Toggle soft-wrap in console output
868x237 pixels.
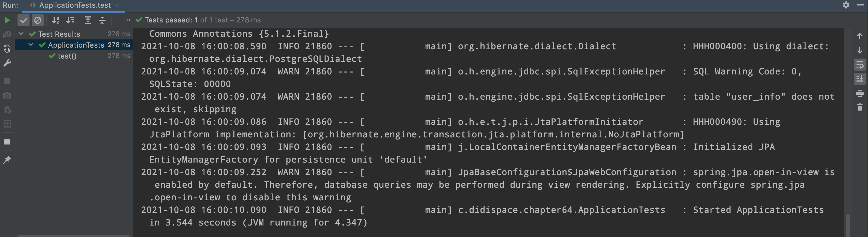[x=860, y=65]
